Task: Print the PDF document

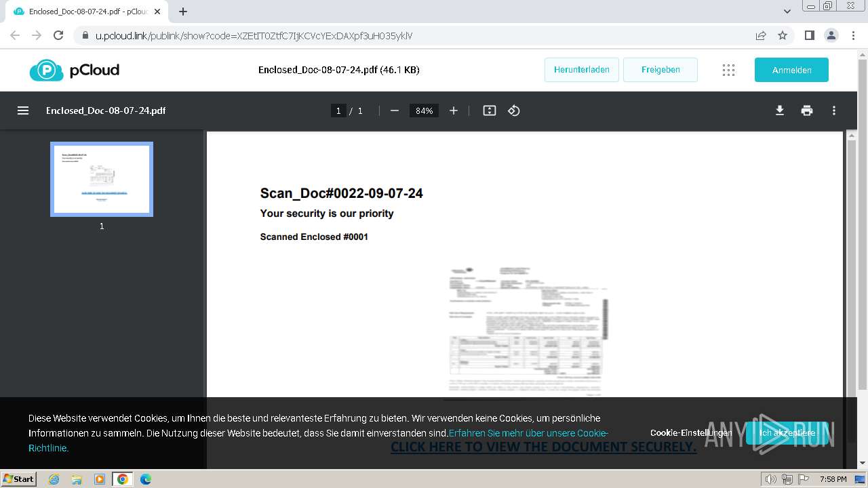Action: point(807,110)
